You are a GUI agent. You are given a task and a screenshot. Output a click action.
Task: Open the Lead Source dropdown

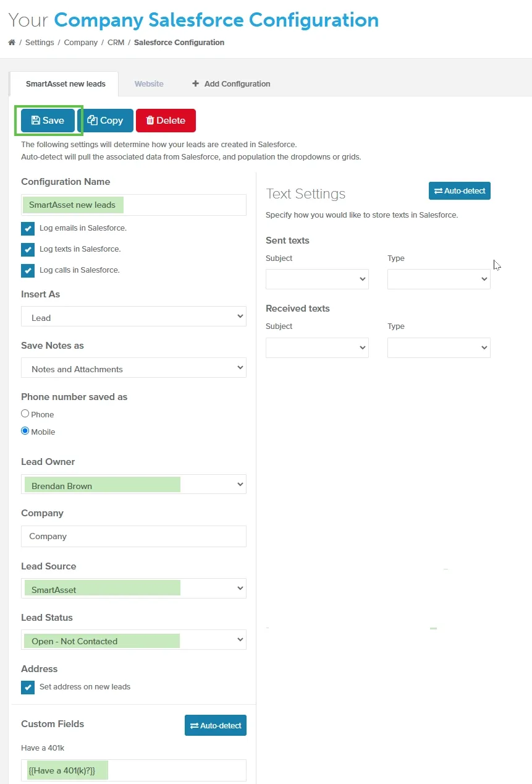(x=133, y=589)
